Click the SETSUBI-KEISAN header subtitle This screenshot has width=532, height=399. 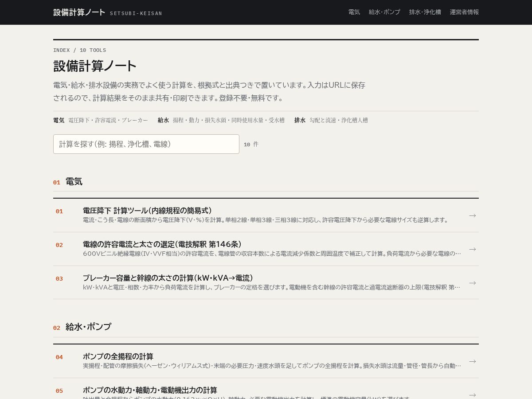136,13
